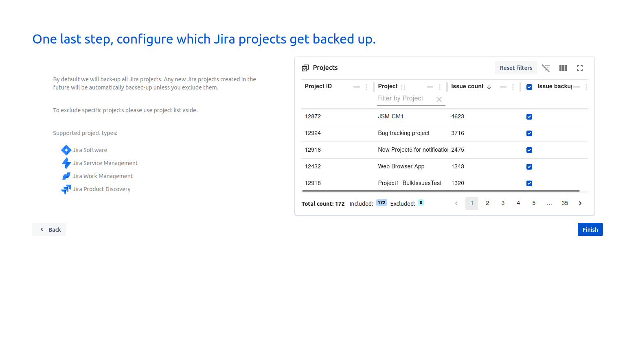This screenshot has width=638, height=364.
Task: Uncheck the Issue backup header checkbox
Action: tap(529, 87)
